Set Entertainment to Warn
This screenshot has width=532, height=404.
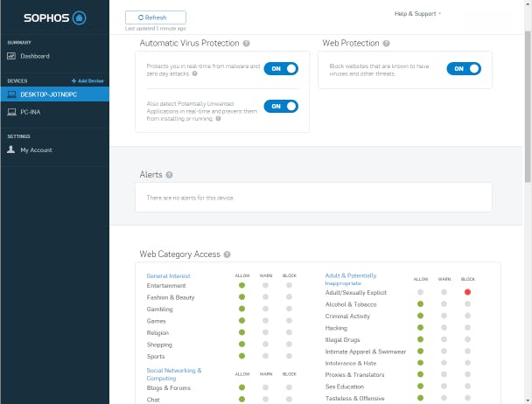265,285
